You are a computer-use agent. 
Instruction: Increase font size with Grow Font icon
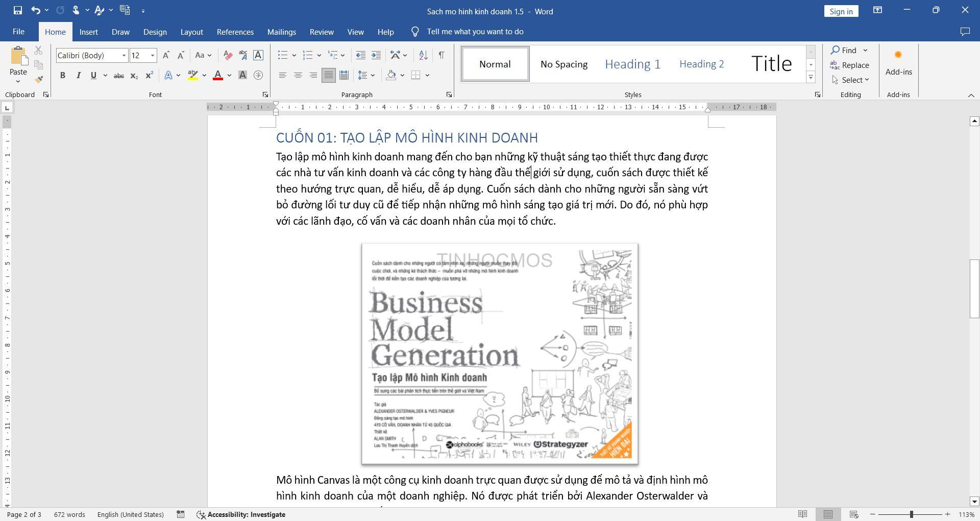pos(166,55)
